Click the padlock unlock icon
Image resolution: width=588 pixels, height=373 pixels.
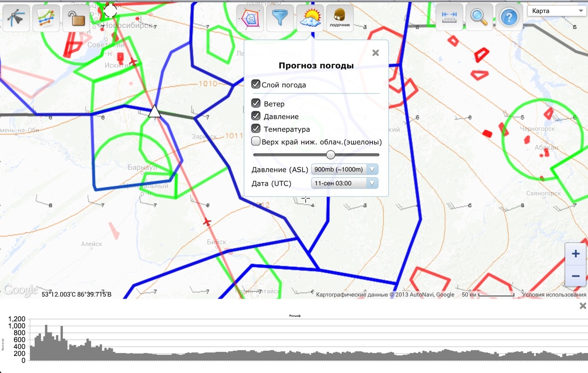(x=75, y=18)
